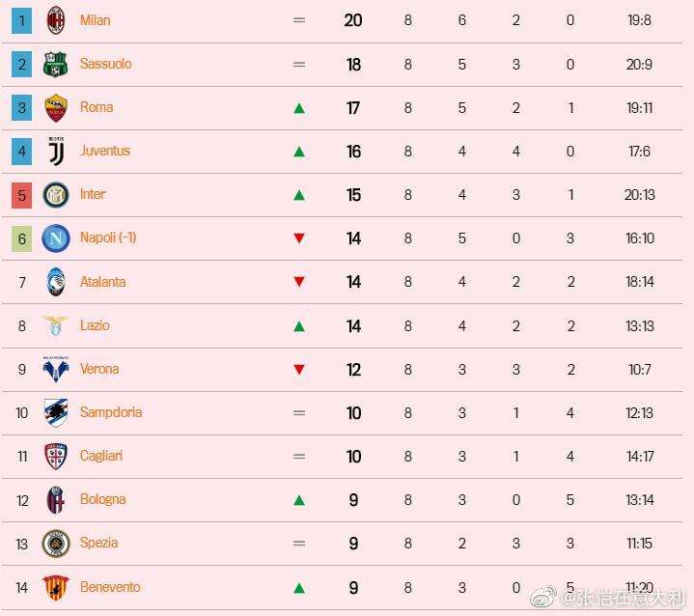The width and height of the screenshot is (694, 616).
Task: Click the Juventus club logo
Action: click(56, 152)
